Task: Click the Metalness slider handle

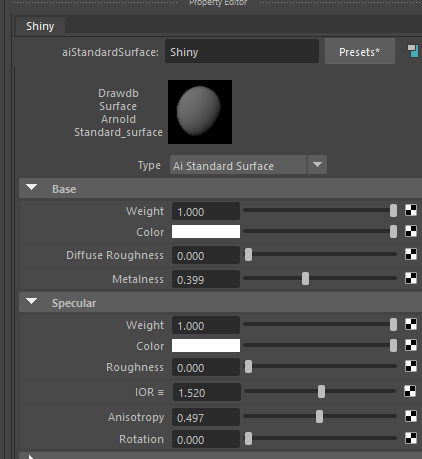Action: (x=305, y=278)
